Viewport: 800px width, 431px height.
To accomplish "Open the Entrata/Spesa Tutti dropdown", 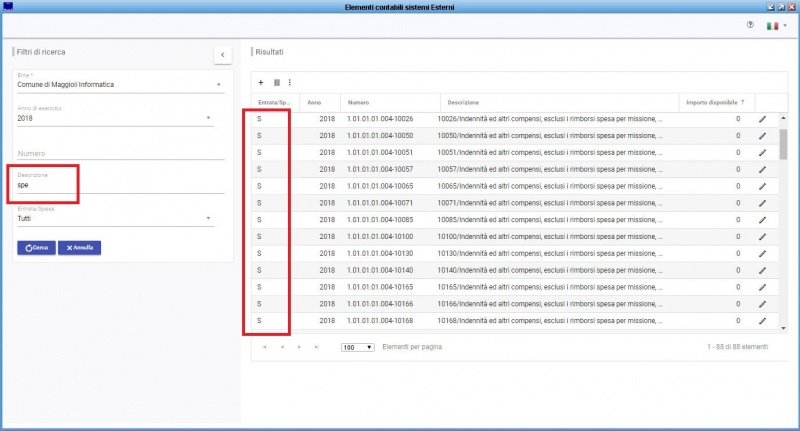I will click(x=207, y=217).
